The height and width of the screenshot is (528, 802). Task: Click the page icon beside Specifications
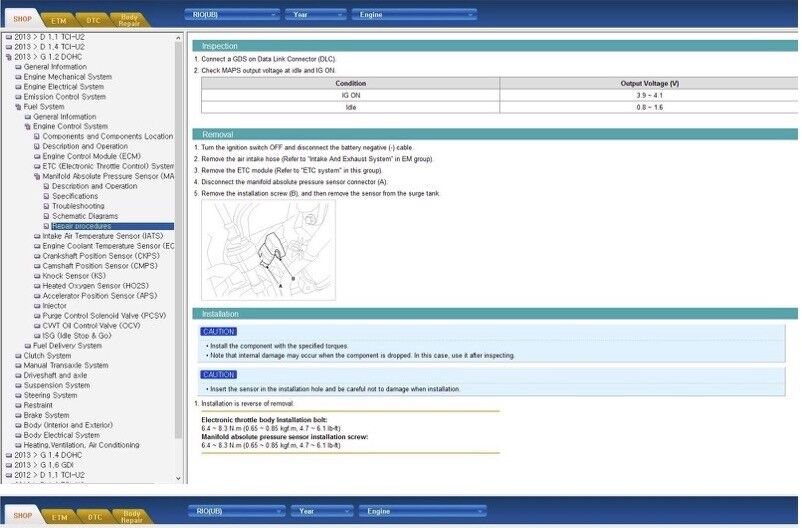46,196
